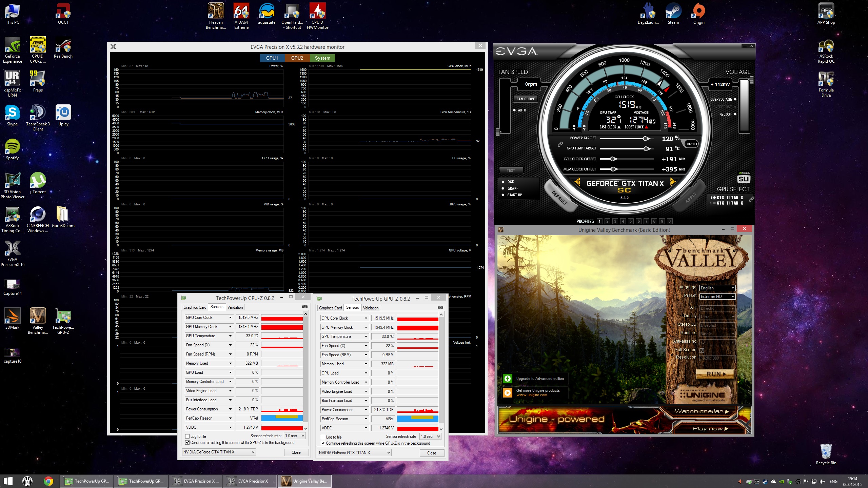Open the Language dropdown in Valley

click(x=717, y=288)
